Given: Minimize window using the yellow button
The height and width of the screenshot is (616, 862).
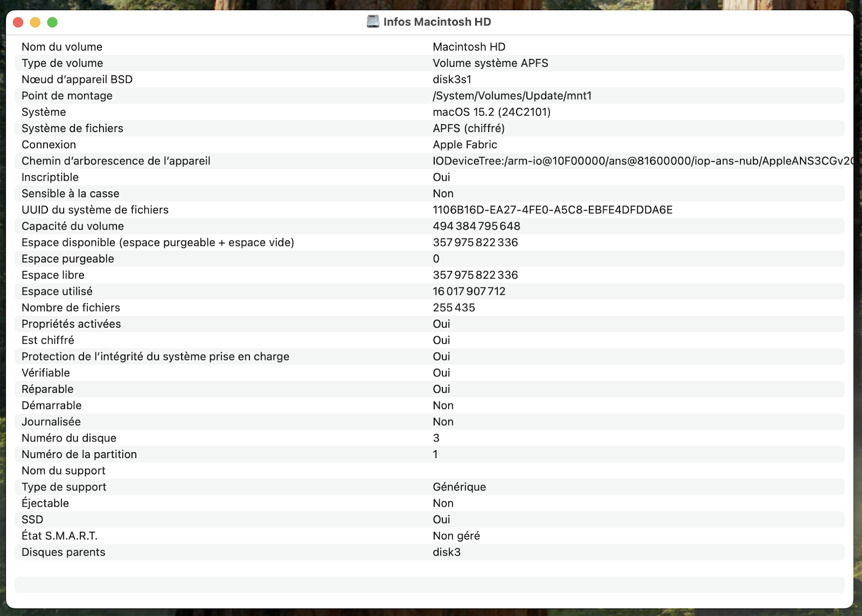Looking at the screenshot, I should 35,22.
